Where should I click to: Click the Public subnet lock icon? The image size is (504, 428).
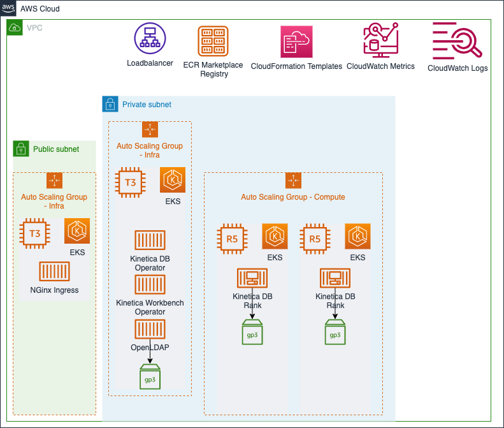[21, 149]
